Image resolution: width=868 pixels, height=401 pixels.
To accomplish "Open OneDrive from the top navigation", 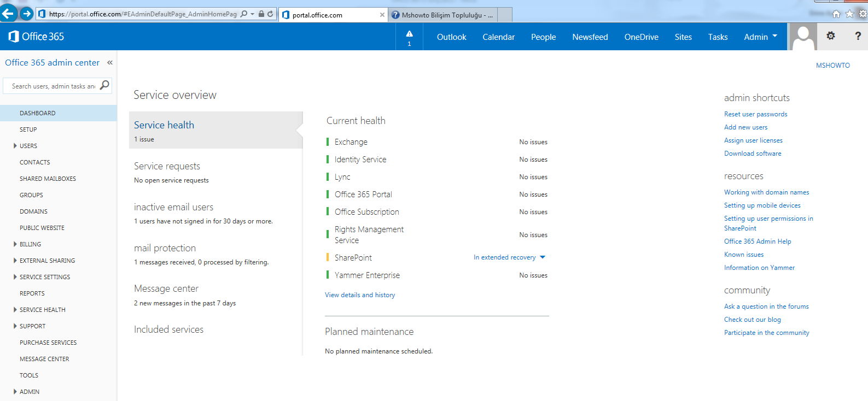I will click(x=641, y=37).
